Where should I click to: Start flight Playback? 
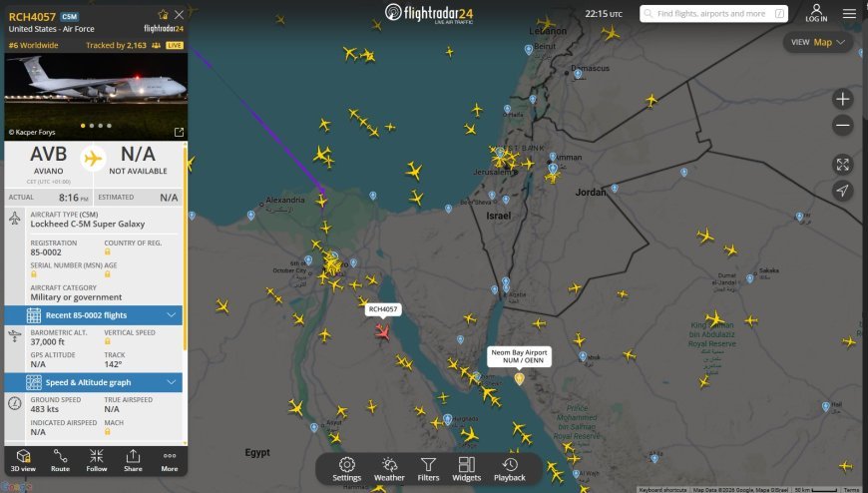(510, 469)
